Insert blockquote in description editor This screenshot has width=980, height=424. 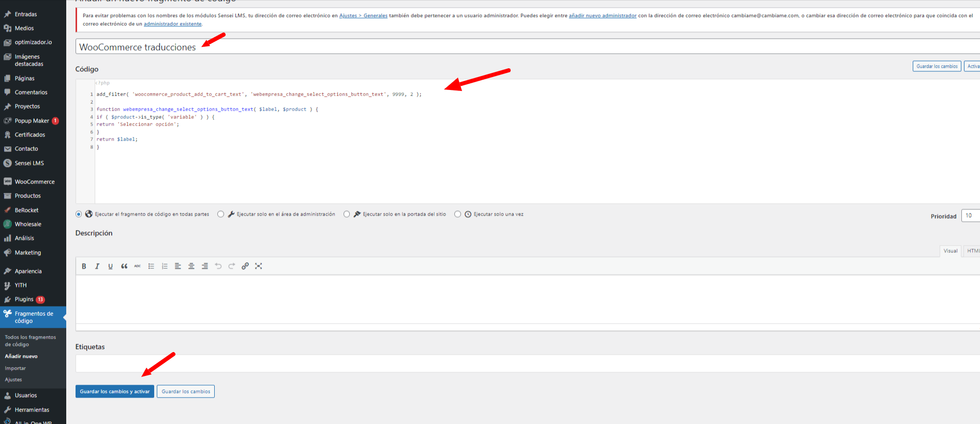pyautogui.click(x=124, y=266)
